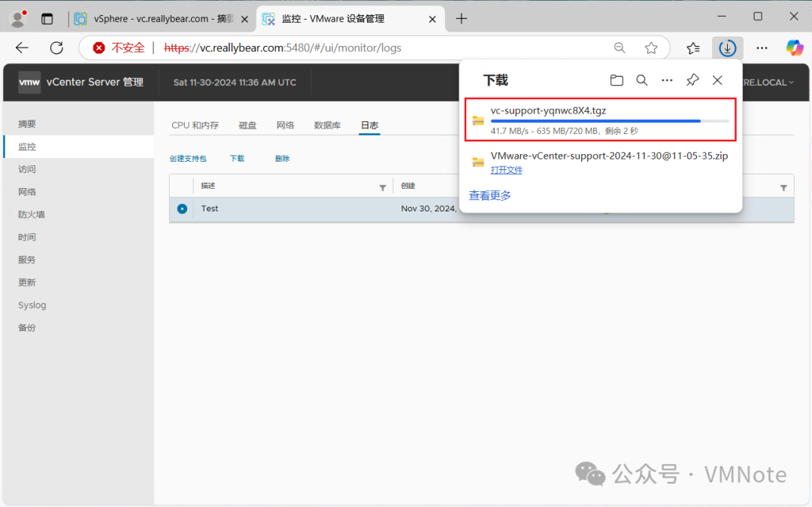Image resolution: width=812 pixels, height=507 pixels.
Task: Expand the user account dropdown at top right
Action: [768, 82]
